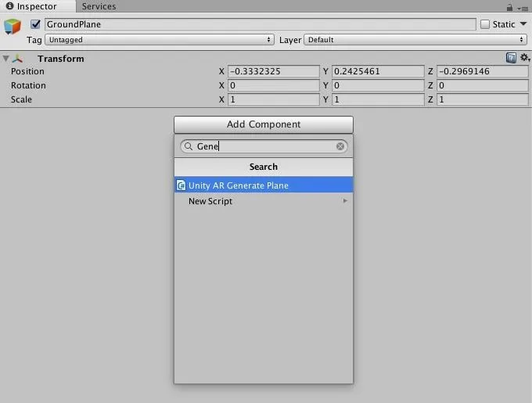
Task: Open the Transform gear settings menu
Action: [x=524, y=58]
